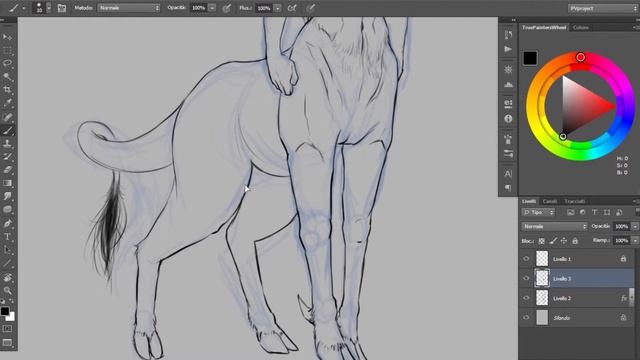This screenshot has height=360, width=640.
Task: Select the Path Selection tool
Action: click(x=7, y=250)
